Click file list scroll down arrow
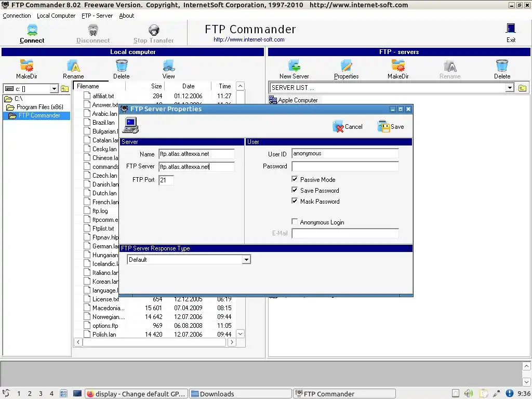532x399 pixels. tap(240, 334)
